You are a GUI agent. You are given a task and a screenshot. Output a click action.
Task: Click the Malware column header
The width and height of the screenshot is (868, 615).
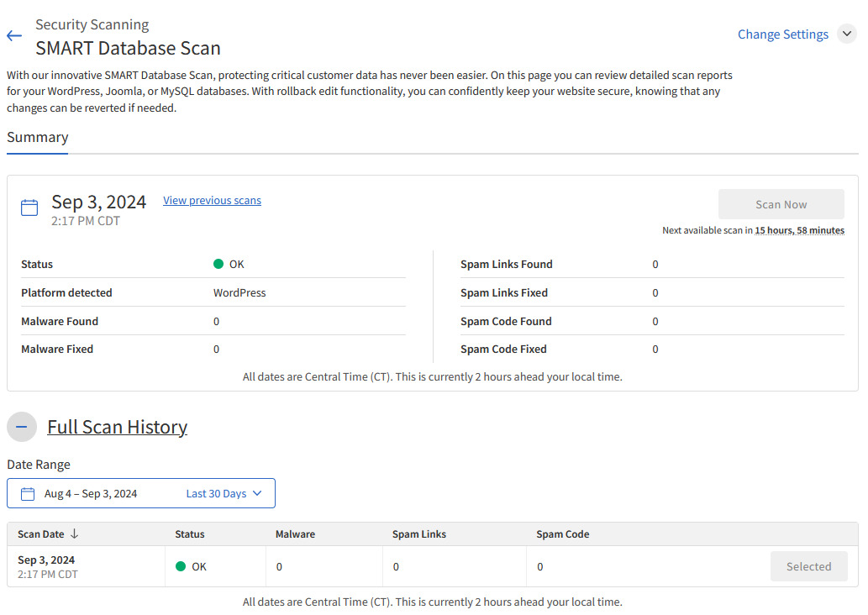(x=295, y=534)
